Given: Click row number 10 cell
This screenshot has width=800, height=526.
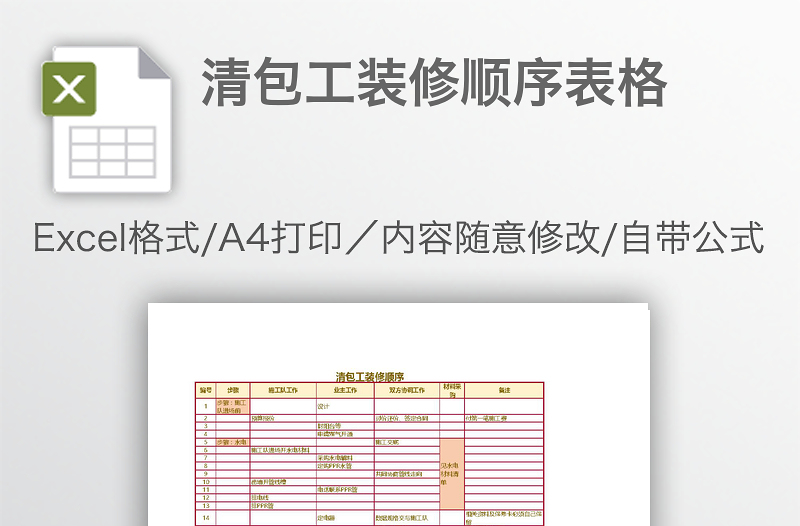Looking at the screenshot, I should click(206, 482).
